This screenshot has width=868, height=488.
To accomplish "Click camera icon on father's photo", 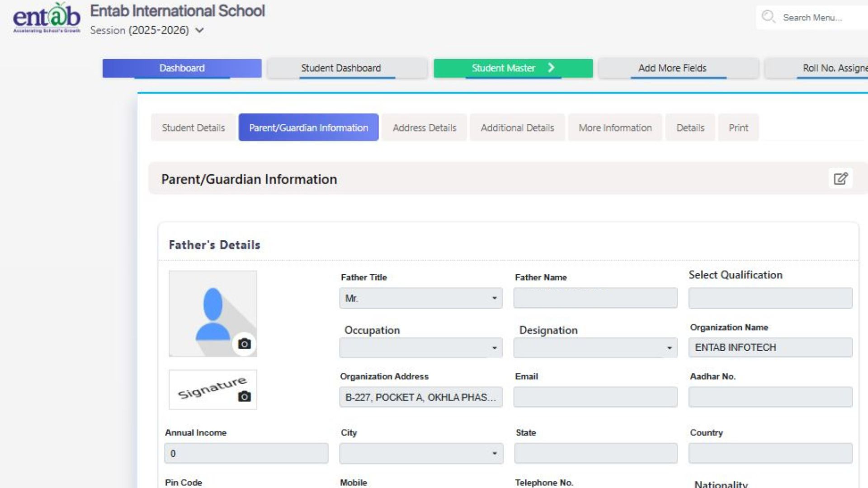I will [x=244, y=344].
